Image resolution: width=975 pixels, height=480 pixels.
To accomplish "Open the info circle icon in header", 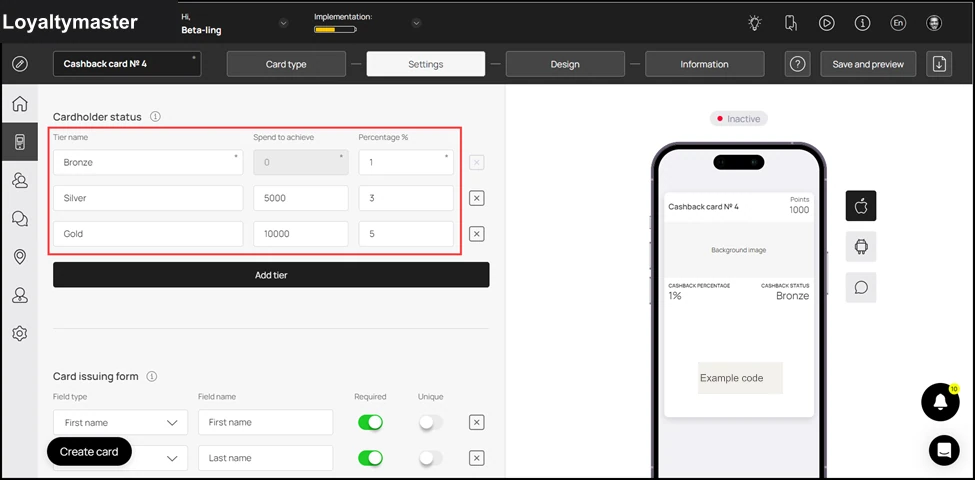I will tap(862, 24).
